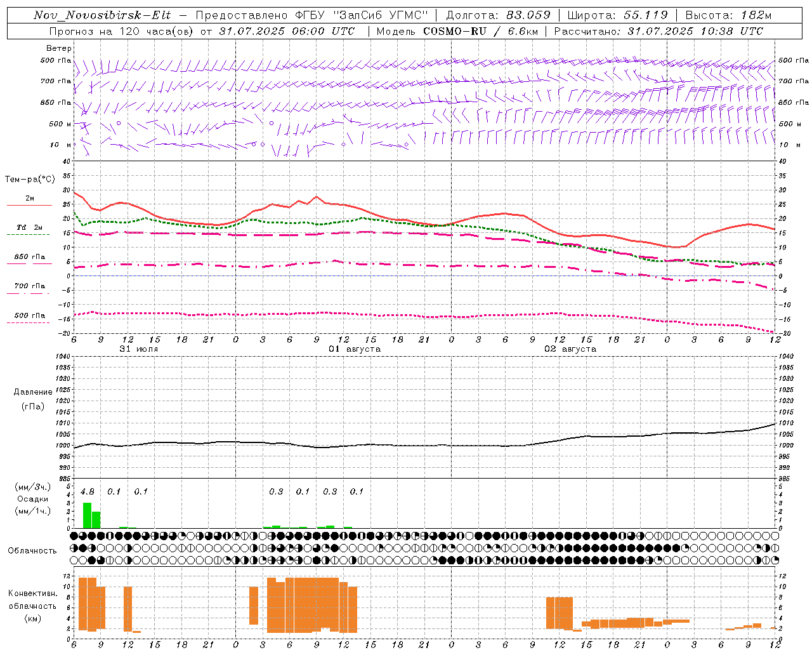812x650 pixels.
Task: Click the "4.8" precipitation amount value
Action: 88,492
